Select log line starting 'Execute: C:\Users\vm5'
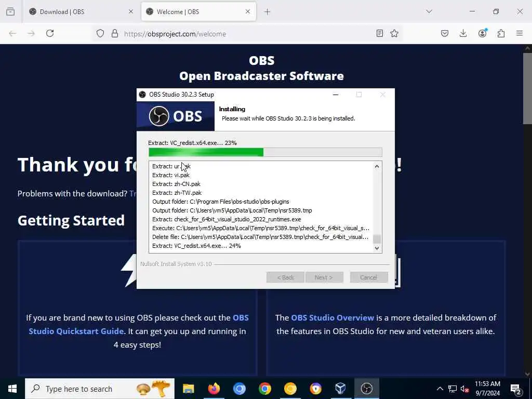Image resolution: width=532 pixels, height=399 pixels. 261,228
